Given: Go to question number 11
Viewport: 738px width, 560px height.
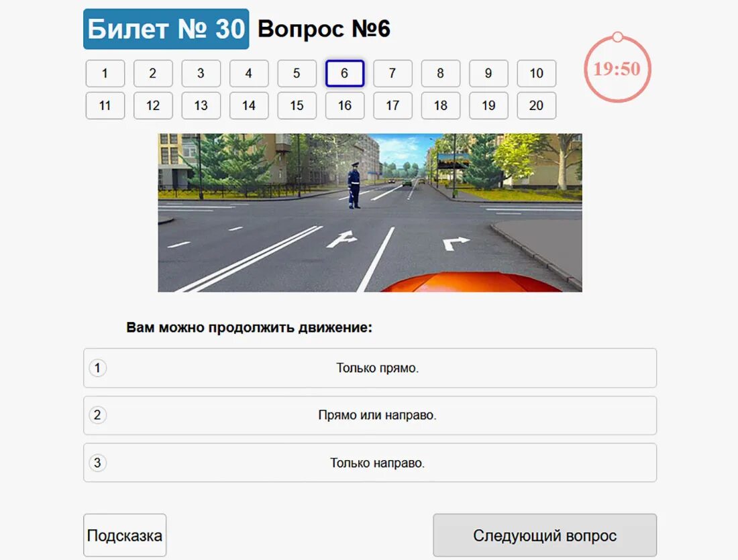Looking at the screenshot, I should coord(105,105).
